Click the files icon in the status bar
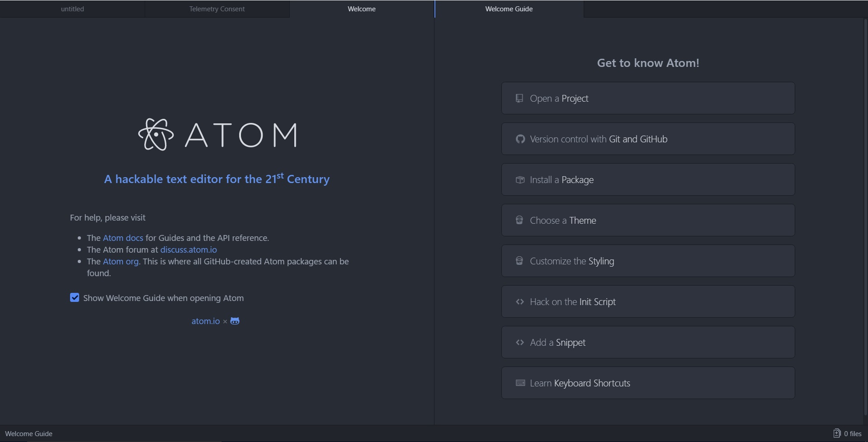 [x=837, y=433]
